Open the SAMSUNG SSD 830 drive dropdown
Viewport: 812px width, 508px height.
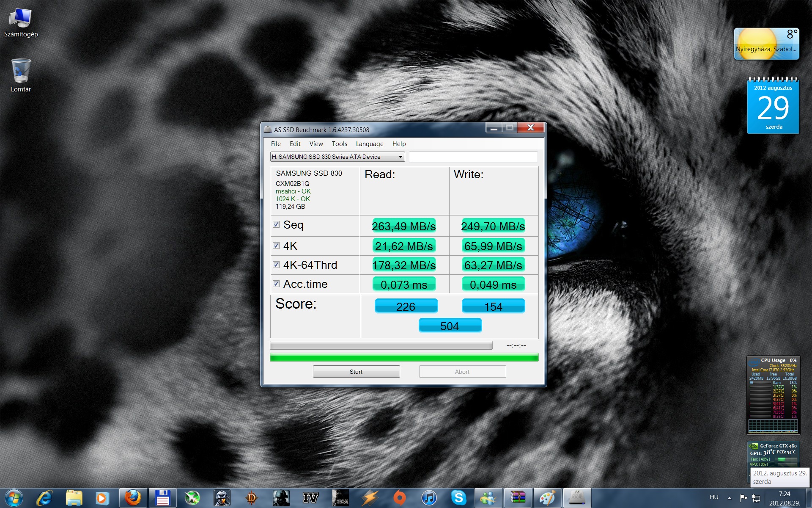pyautogui.click(x=337, y=157)
